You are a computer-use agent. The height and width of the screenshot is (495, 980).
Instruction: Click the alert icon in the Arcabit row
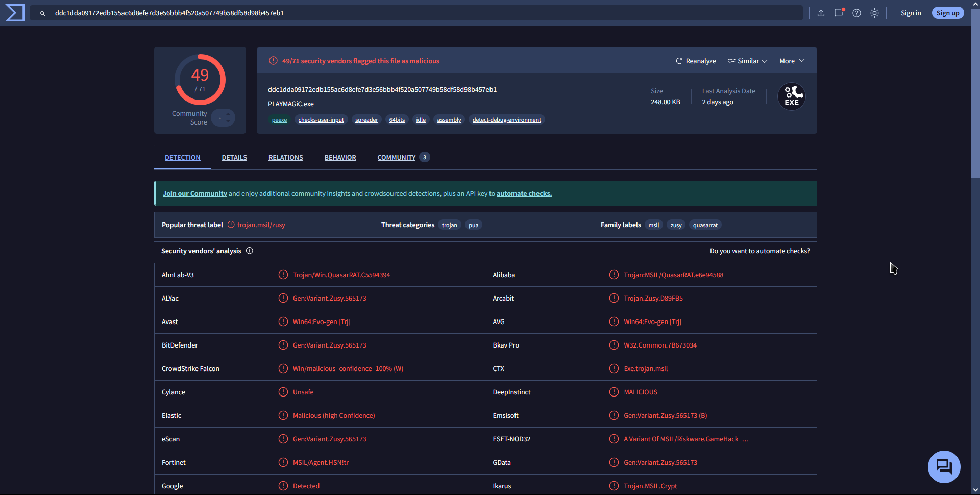pos(614,298)
